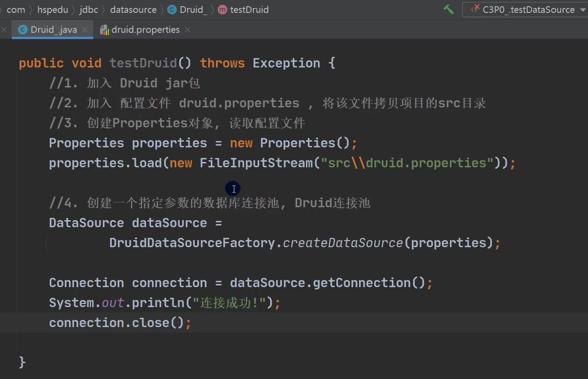Screen dimensions: 588x379
Task: Click the comment '//1. 加入 Druid jar包'
Action: (x=125, y=83)
